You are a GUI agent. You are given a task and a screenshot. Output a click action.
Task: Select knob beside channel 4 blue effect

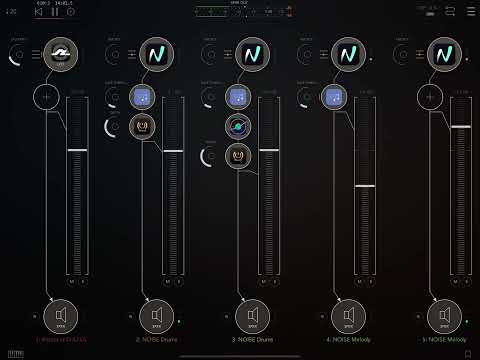[x=306, y=97]
